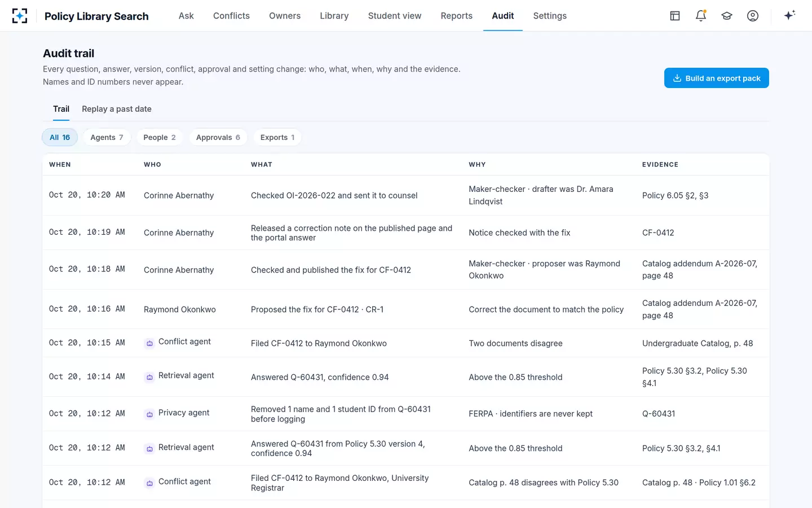Open the user account icon

pyautogui.click(x=753, y=16)
